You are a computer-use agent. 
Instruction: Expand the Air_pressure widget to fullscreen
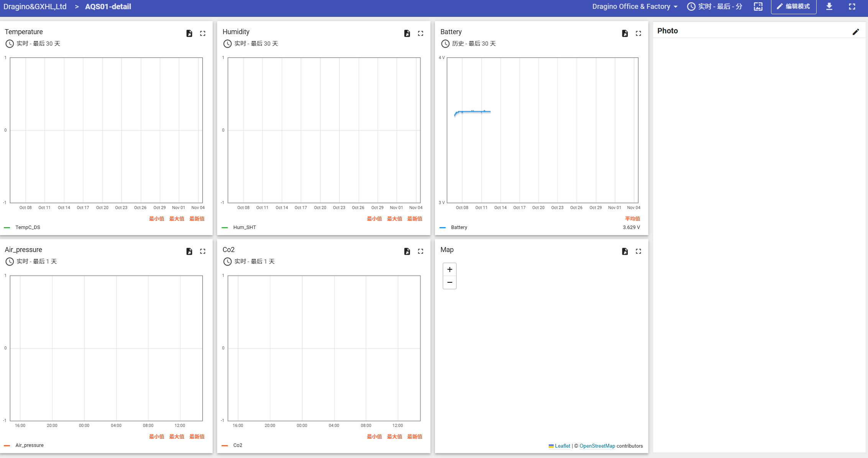pos(203,251)
